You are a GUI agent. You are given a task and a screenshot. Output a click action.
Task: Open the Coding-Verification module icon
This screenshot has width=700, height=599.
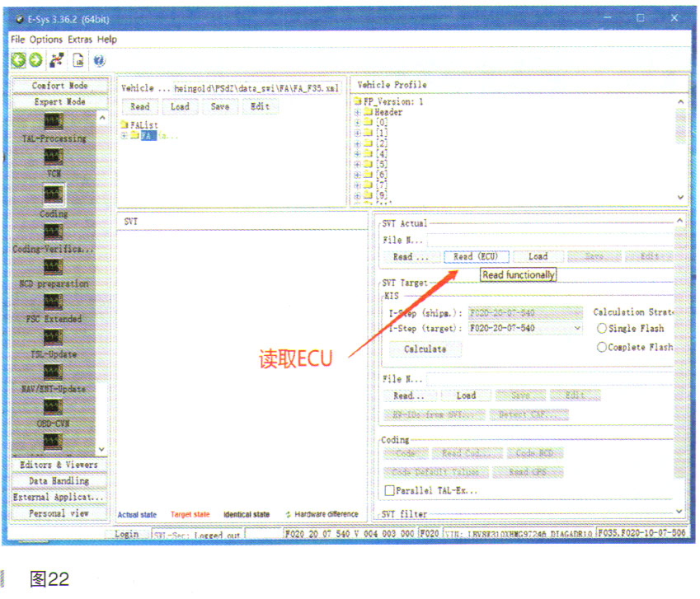pos(53,232)
